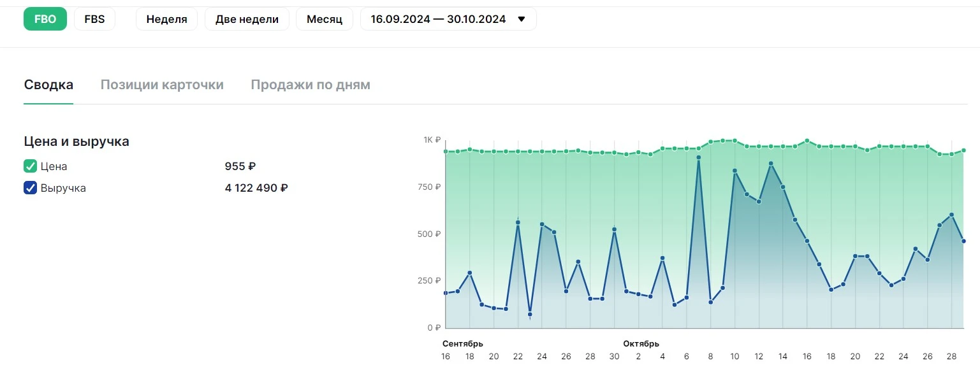Expand the date range dropdown arrow
980x372 pixels.
point(521,19)
